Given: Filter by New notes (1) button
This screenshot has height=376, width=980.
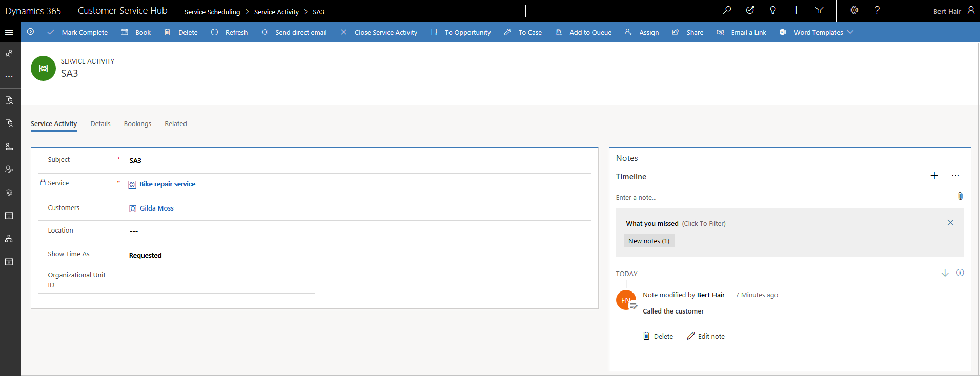Looking at the screenshot, I should coord(649,241).
